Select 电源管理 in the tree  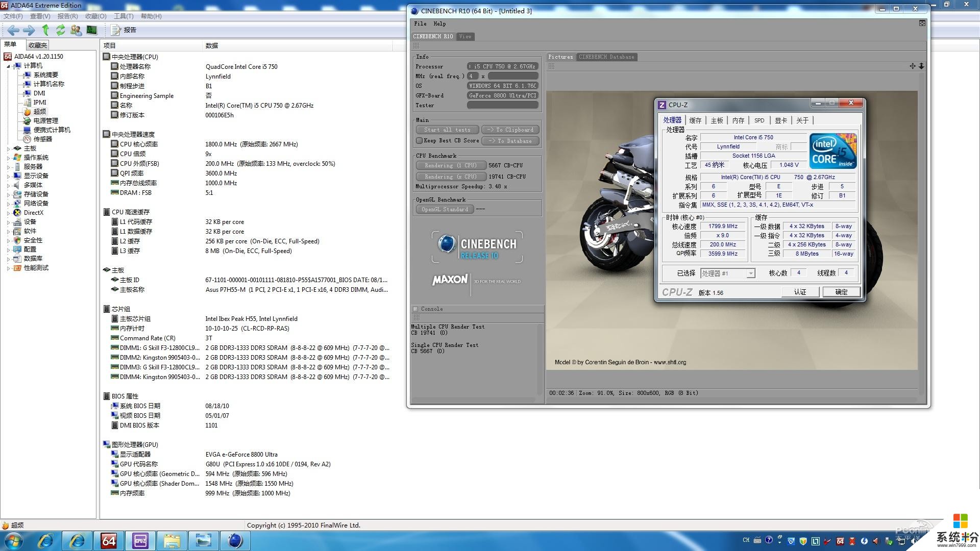point(45,120)
